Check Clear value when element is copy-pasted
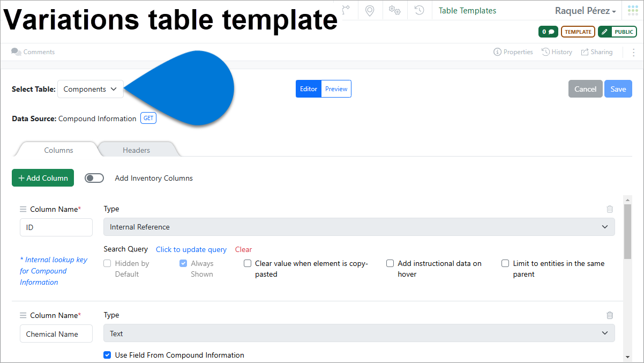Screen dimensions: 644x363 pos(248,263)
